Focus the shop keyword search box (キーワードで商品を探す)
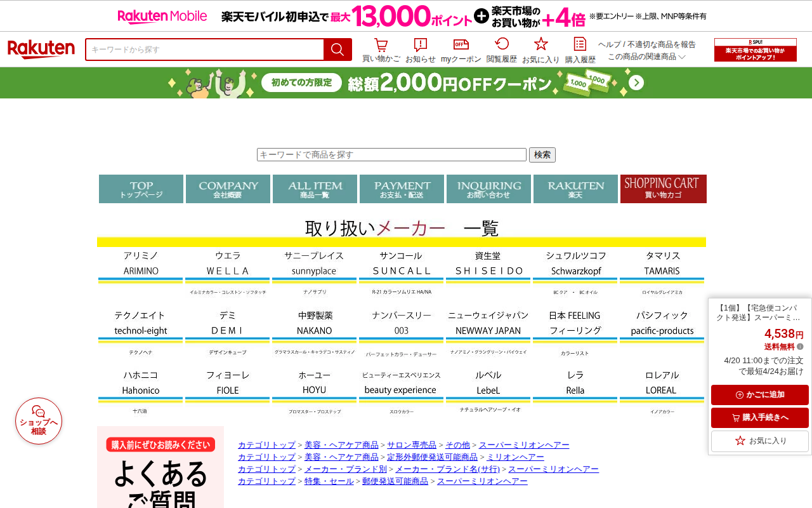This screenshot has height=508, width=812. click(x=391, y=155)
